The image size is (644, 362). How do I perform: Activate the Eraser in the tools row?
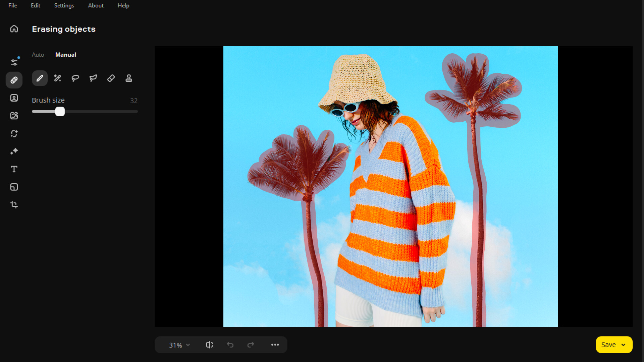(111, 78)
